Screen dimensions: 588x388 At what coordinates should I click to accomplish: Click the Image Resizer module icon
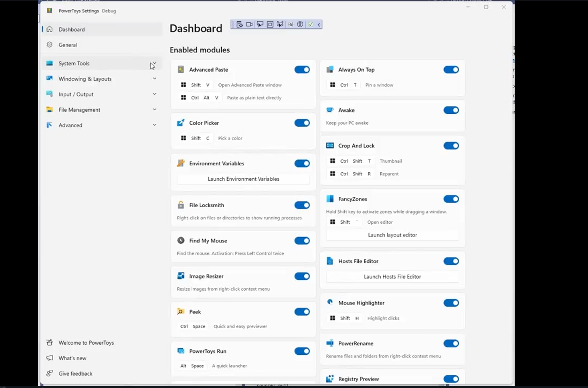(x=181, y=276)
